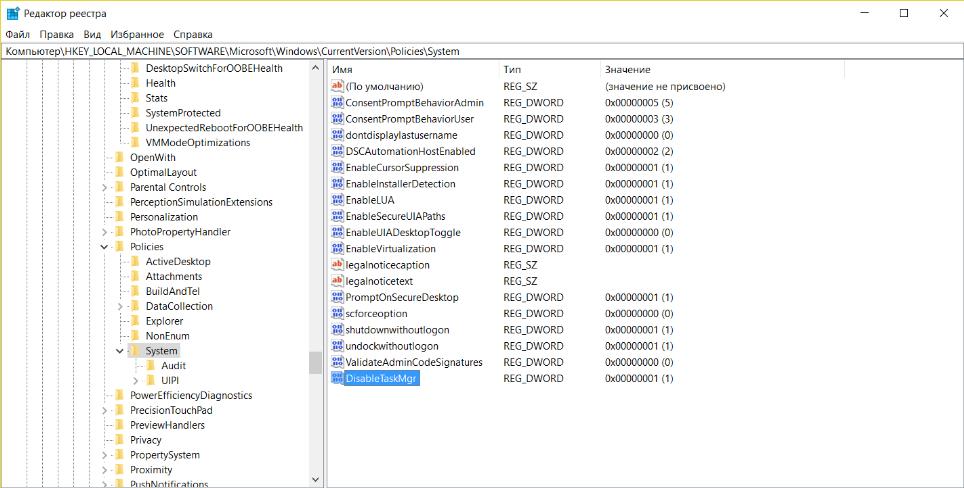Click the DWORD icon beside PromptOnSecureDesktop
This screenshot has height=488, width=964.
[337, 297]
